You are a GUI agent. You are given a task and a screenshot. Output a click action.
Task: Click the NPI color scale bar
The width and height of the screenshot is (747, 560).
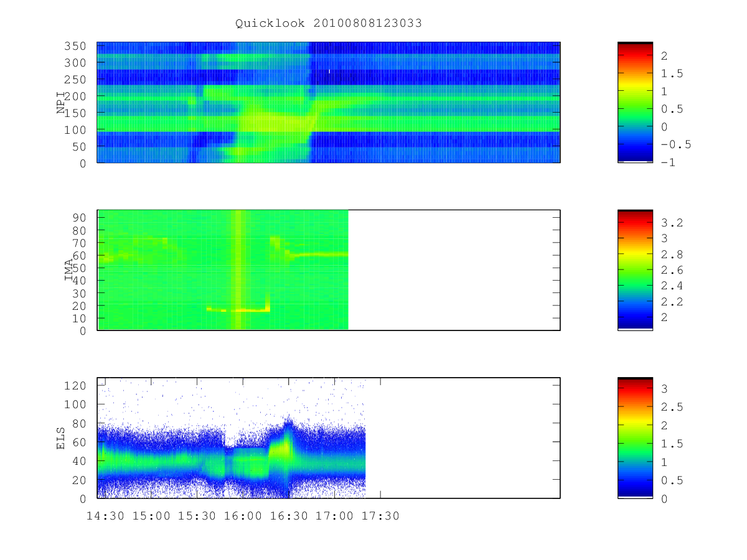coord(635,102)
